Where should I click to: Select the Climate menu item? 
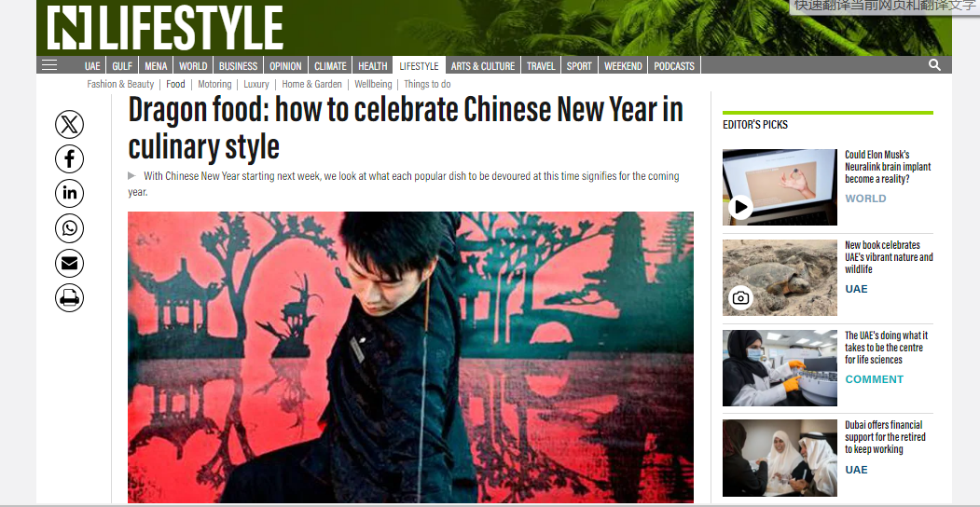point(330,65)
